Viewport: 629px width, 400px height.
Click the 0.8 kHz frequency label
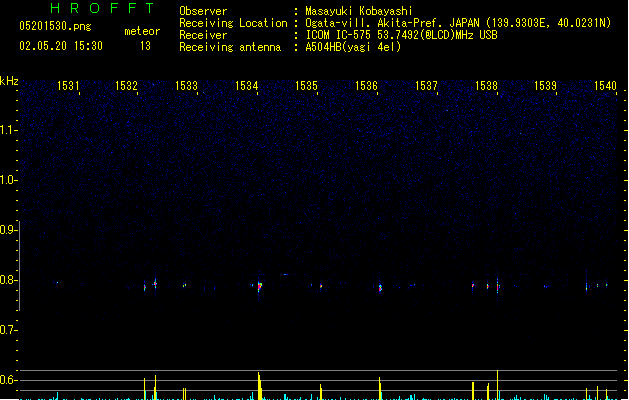tap(8, 280)
